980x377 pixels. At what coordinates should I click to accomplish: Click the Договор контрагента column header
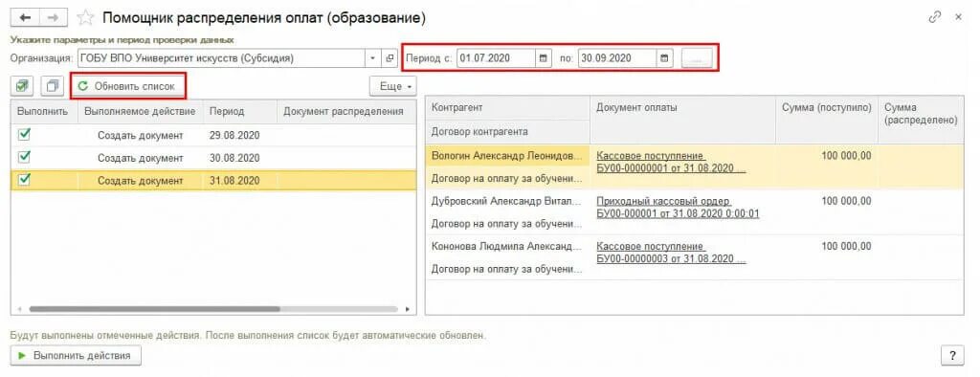tap(507, 132)
